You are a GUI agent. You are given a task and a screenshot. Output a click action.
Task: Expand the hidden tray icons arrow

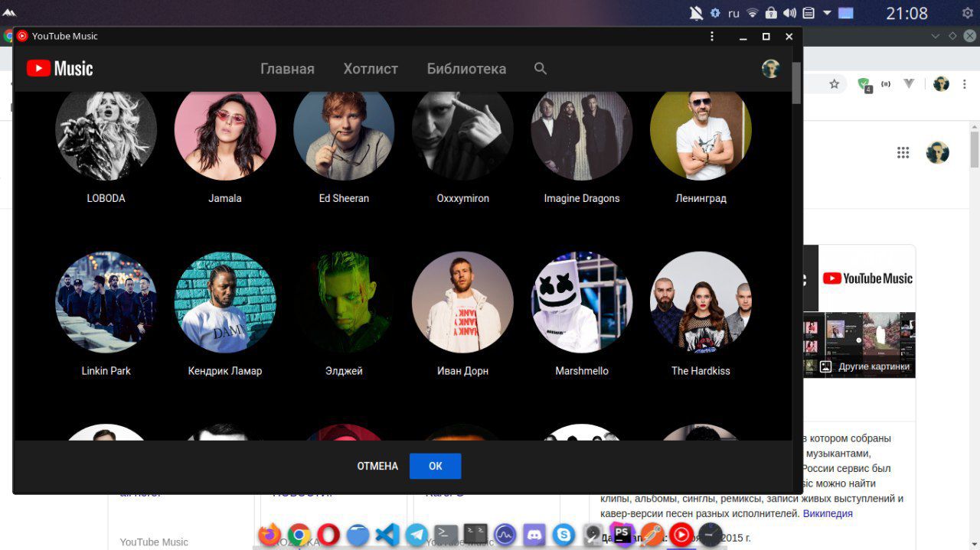pyautogui.click(x=828, y=13)
